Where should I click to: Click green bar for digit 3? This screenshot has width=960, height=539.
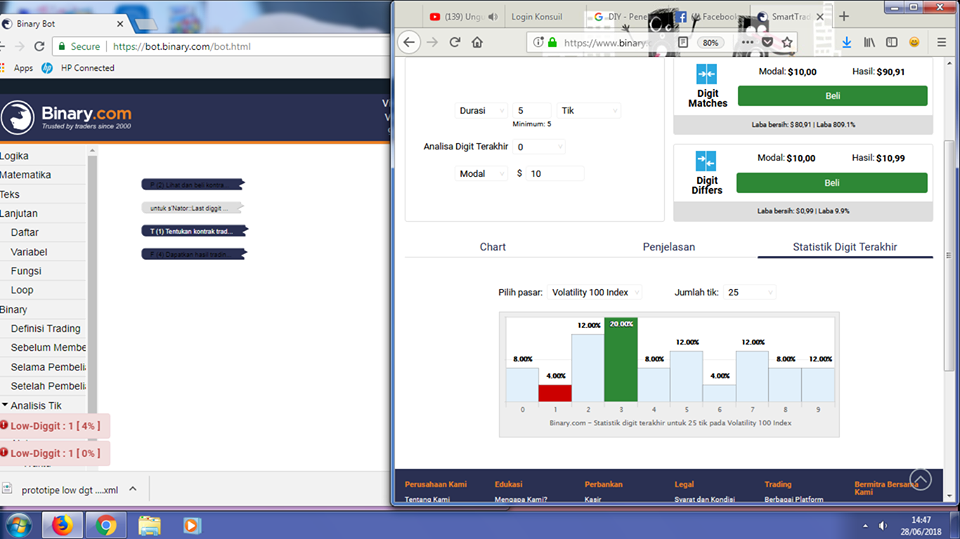pos(621,360)
